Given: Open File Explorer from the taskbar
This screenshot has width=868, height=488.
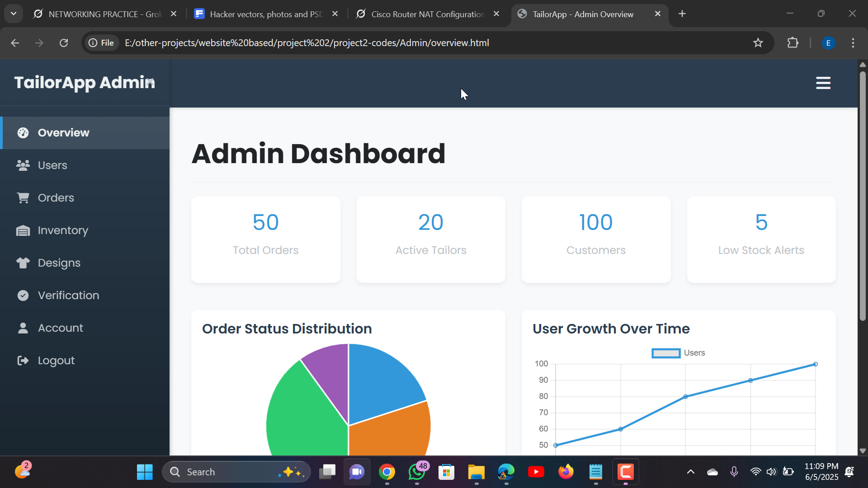Looking at the screenshot, I should pos(476,472).
